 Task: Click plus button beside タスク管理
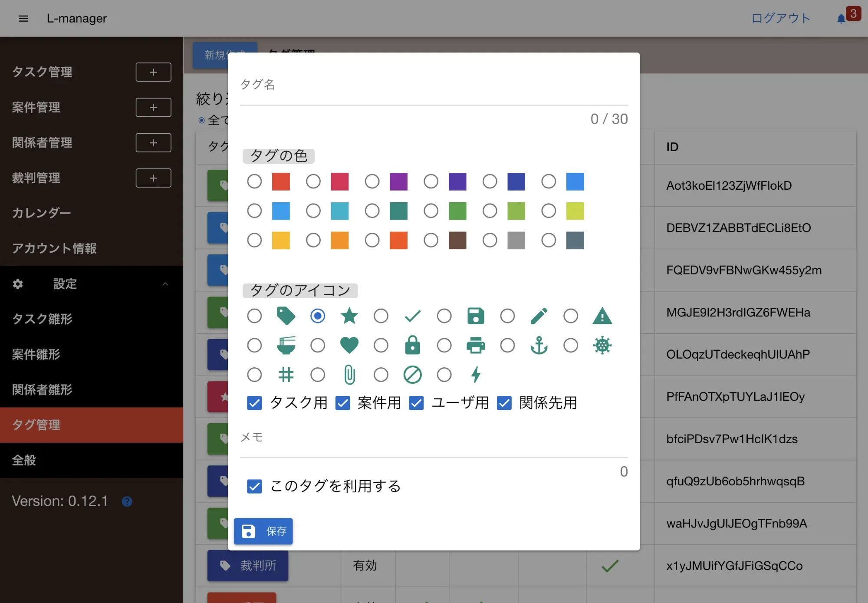pyautogui.click(x=153, y=72)
